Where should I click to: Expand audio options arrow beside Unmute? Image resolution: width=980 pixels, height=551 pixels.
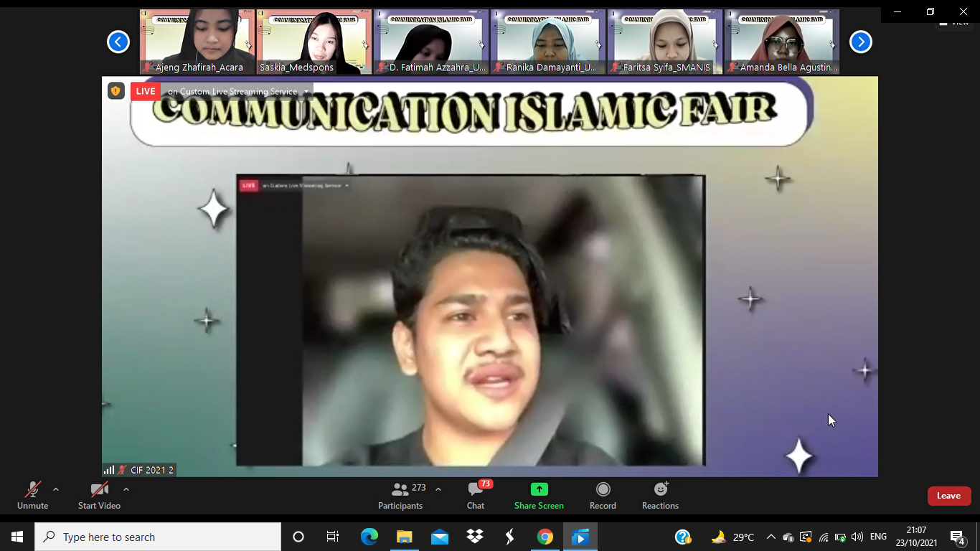(56, 489)
